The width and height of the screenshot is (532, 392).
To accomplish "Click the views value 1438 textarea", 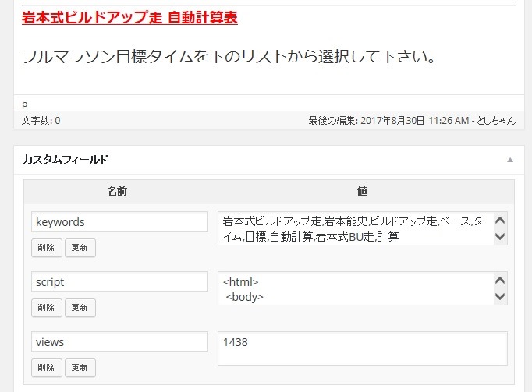I will point(363,348).
